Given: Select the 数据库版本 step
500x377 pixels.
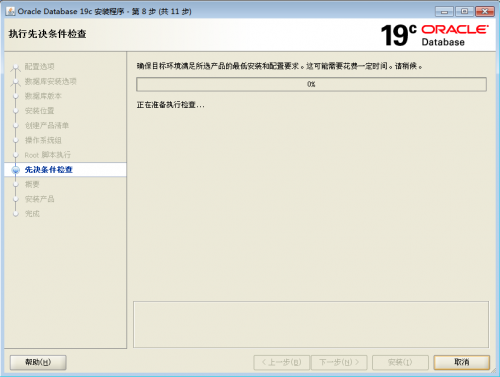Looking at the screenshot, I should pos(43,96).
